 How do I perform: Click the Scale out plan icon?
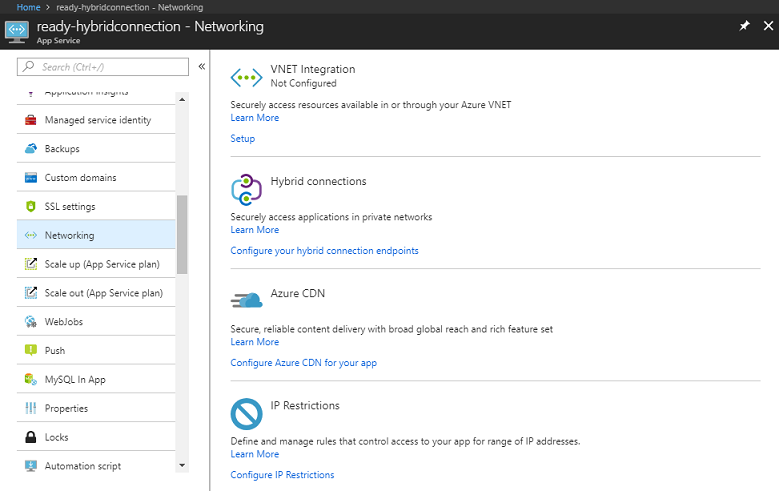pos(31,293)
